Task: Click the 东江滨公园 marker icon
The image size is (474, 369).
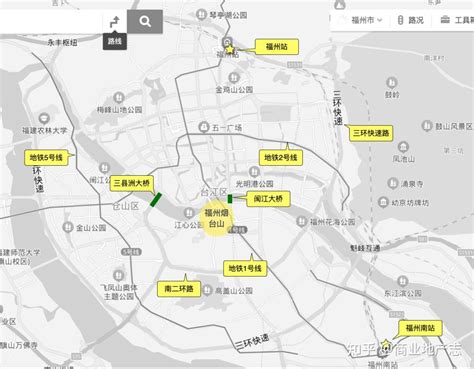Action: pos(402,281)
